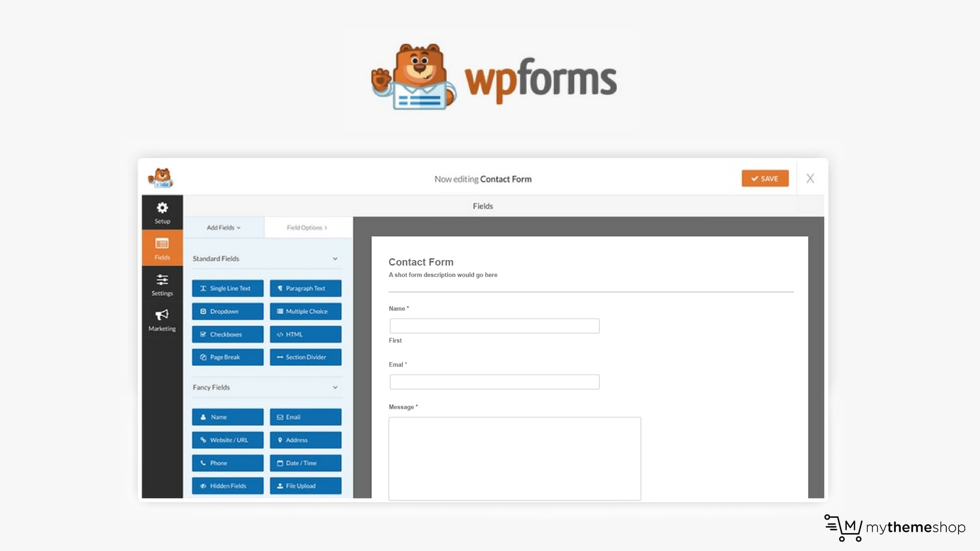Screen dimensions: 980x551
Task: Add an Address field
Action: click(x=306, y=440)
